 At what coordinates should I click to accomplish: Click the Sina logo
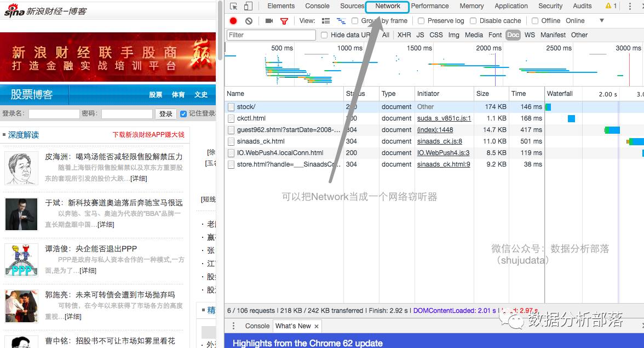coord(14,10)
